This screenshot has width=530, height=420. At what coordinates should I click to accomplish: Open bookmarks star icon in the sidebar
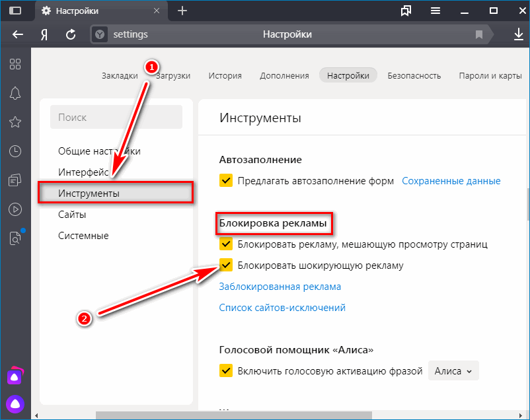click(x=15, y=122)
